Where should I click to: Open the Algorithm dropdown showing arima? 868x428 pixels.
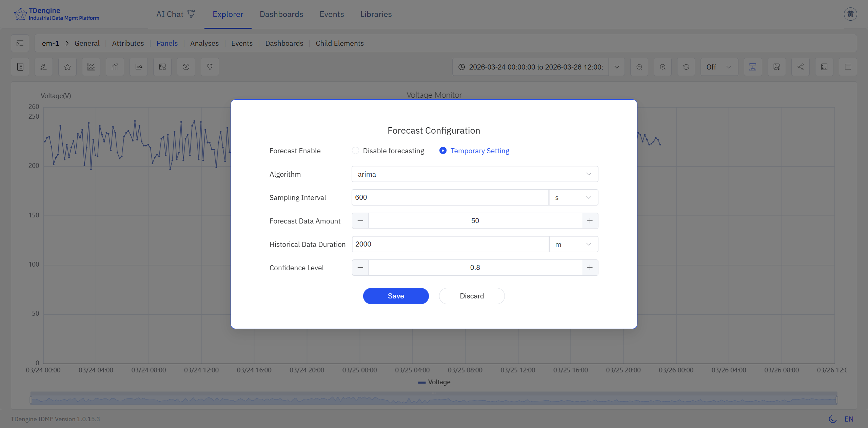coord(474,174)
